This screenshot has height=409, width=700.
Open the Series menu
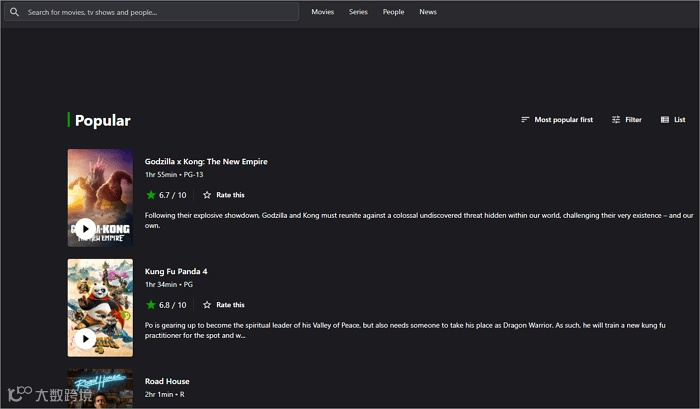(358, 12)
